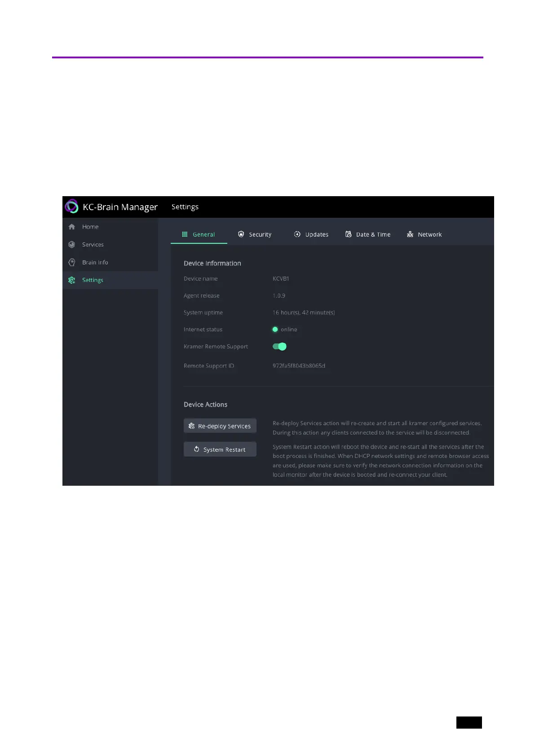Open the Services sidebar item
This screenshot has width=535, height=756.
point(110,245)
